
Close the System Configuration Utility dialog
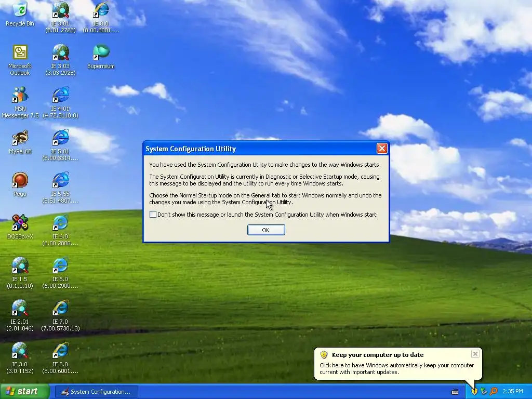tap(382, 149)
